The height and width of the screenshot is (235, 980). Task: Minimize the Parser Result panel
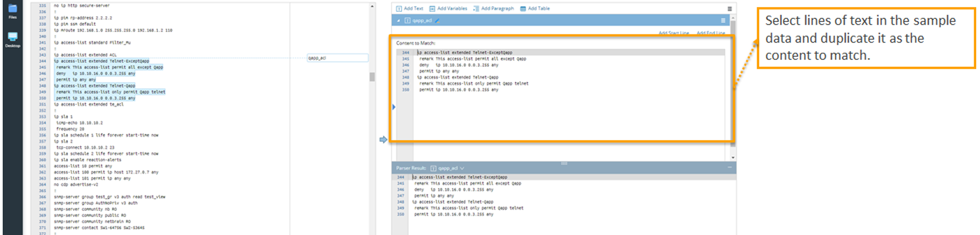point(730,168)
